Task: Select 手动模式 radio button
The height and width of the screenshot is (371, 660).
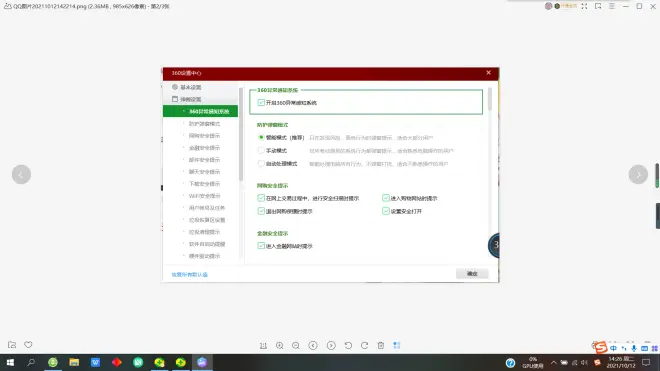Action: point(261,150)
